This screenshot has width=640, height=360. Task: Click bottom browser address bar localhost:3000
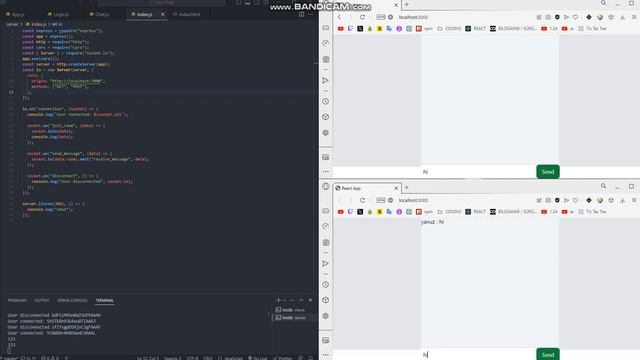point(413,200)
